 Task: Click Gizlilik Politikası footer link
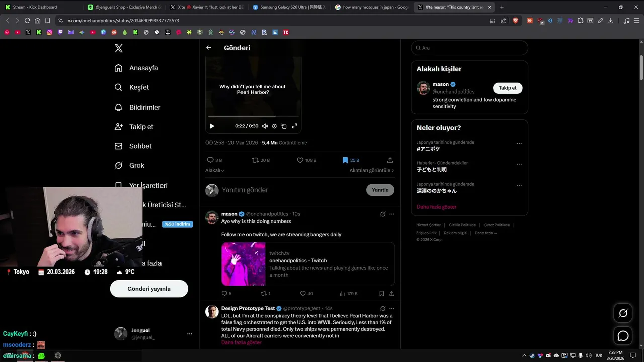(462, 225)
